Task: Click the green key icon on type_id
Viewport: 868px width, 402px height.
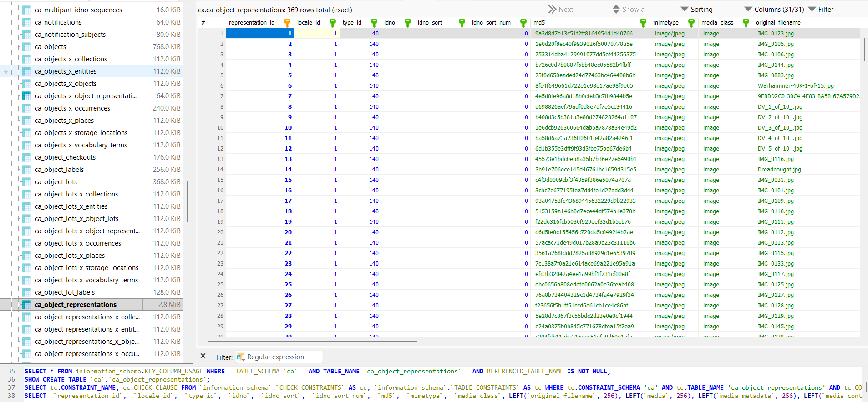Action: pos(374,23)
